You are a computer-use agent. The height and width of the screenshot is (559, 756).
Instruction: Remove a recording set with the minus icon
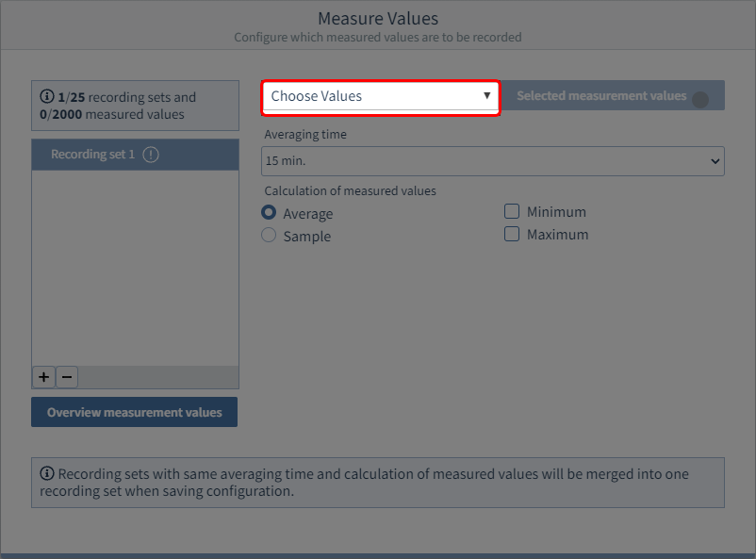(67, 377)
